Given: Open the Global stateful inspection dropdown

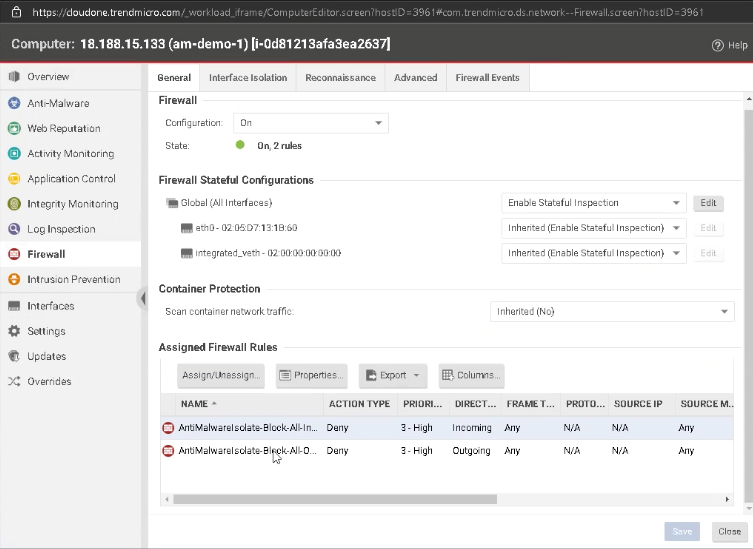Looking at the screenshot, I should 594,203.
